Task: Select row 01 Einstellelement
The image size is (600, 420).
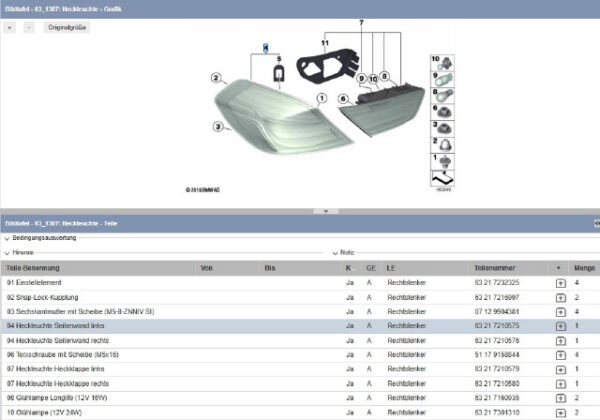Action: click(x=300, y=283)
